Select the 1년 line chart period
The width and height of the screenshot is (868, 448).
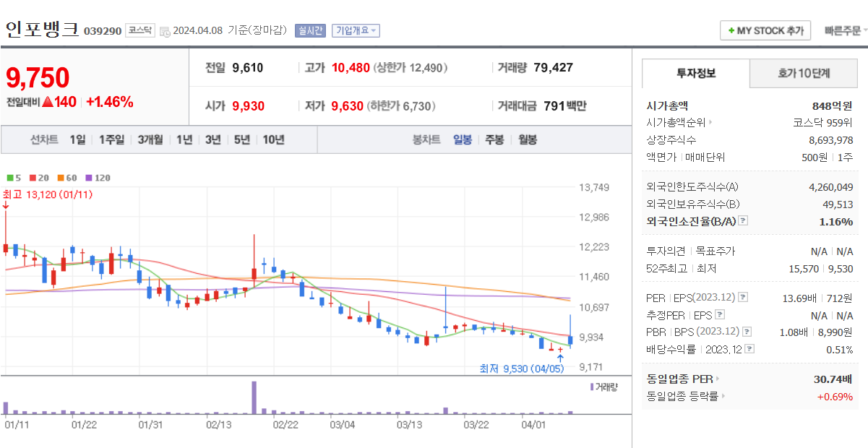(184, 140)
